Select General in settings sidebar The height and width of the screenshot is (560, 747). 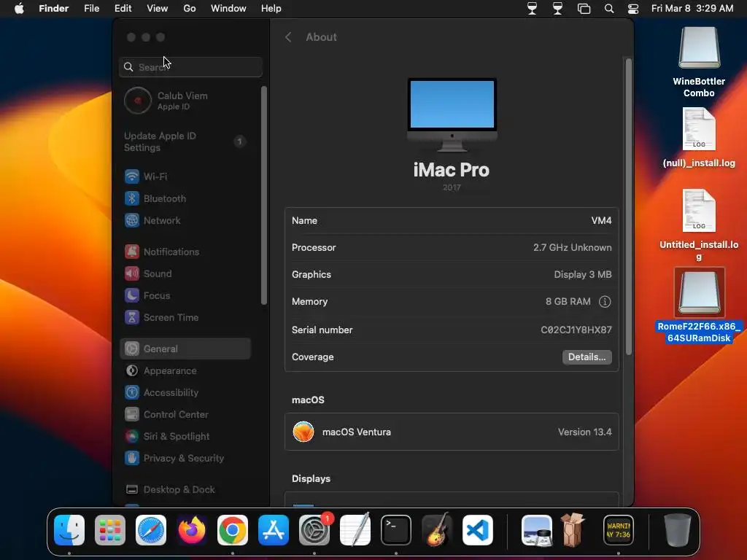185,349
